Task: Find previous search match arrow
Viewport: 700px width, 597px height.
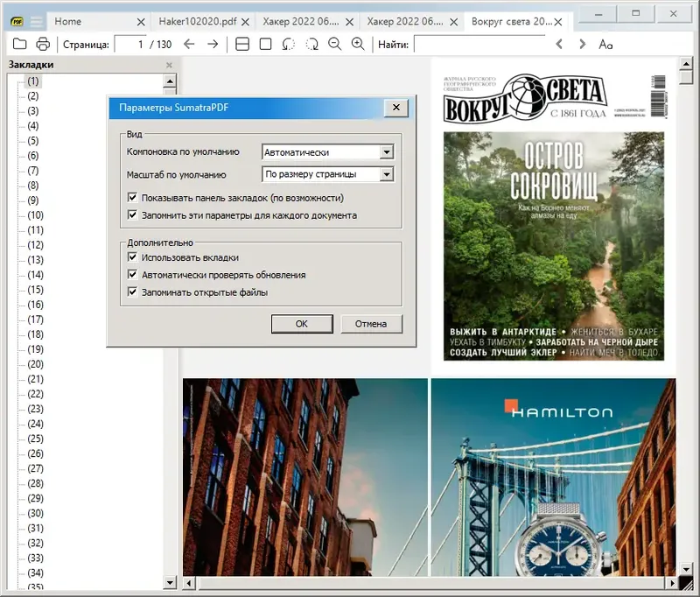Action: click(x=559, y=44)
